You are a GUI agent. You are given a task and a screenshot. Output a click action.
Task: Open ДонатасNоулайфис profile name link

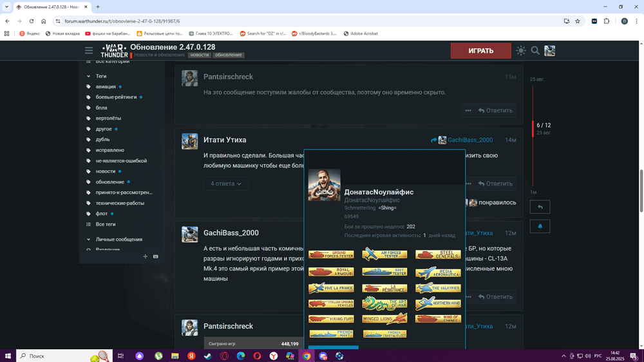[x=379, y=192]
